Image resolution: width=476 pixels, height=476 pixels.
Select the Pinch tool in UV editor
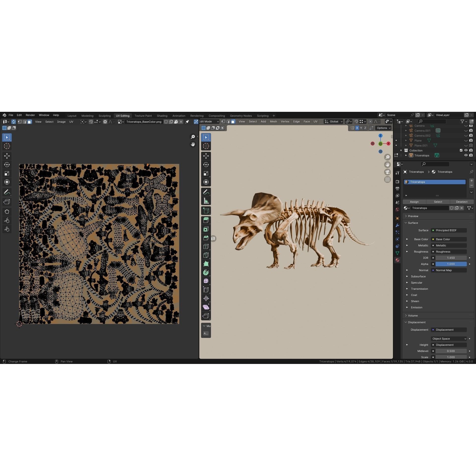[x=7, y=229]
